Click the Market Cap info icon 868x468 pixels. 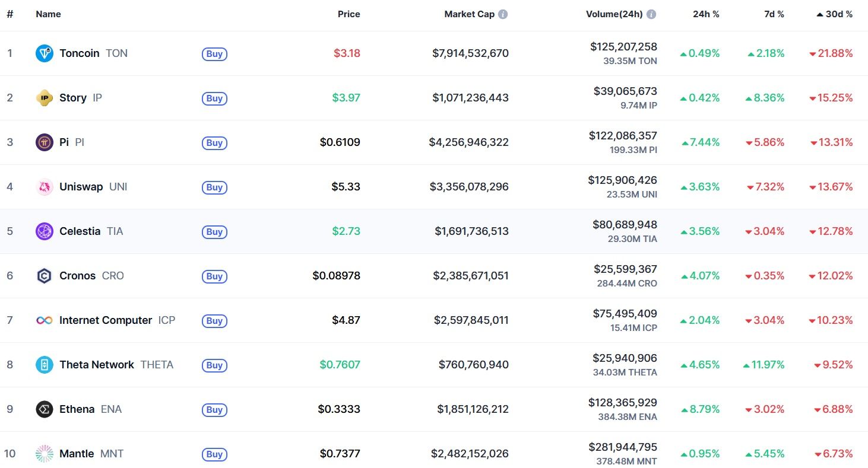(503, 14)
